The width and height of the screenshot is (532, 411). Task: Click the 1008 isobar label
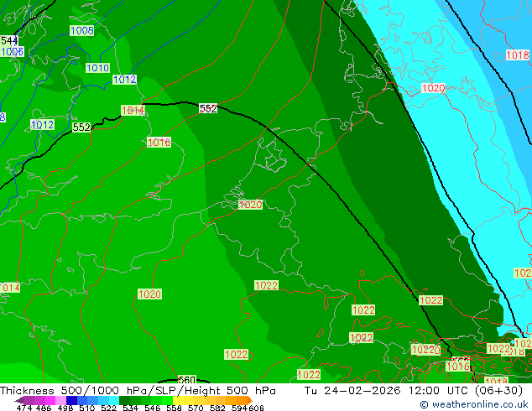click(x=81, y=30)
